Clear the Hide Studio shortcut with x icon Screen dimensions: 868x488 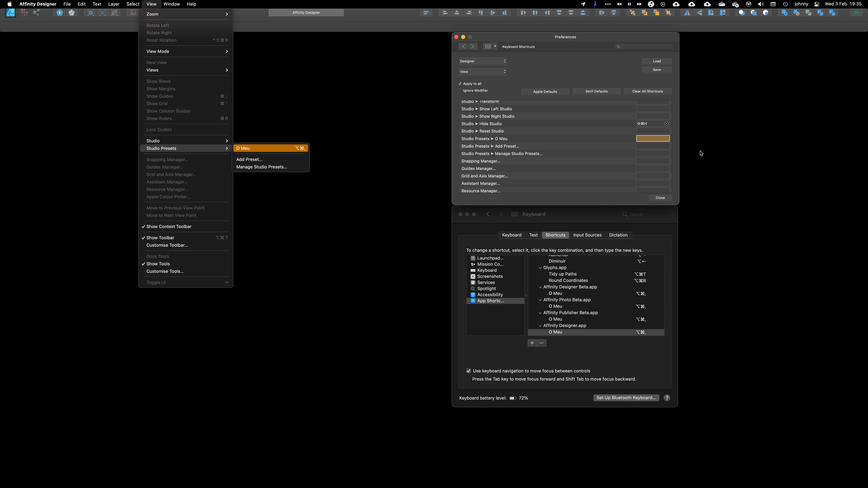point(666,124)
